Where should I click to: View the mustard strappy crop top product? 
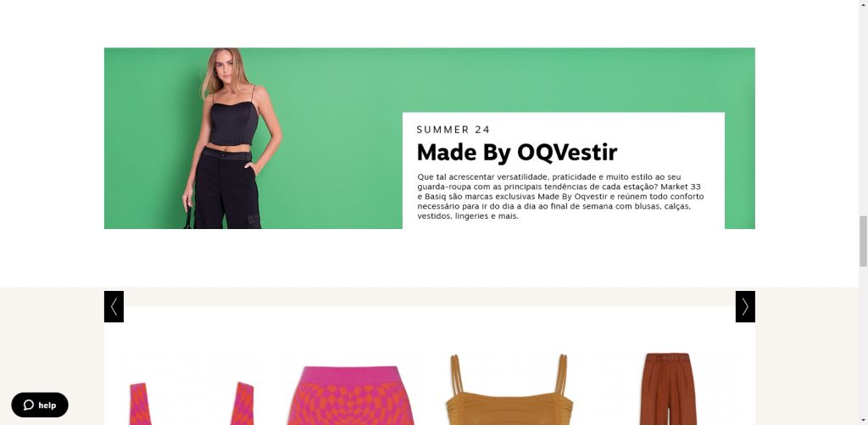509,389
